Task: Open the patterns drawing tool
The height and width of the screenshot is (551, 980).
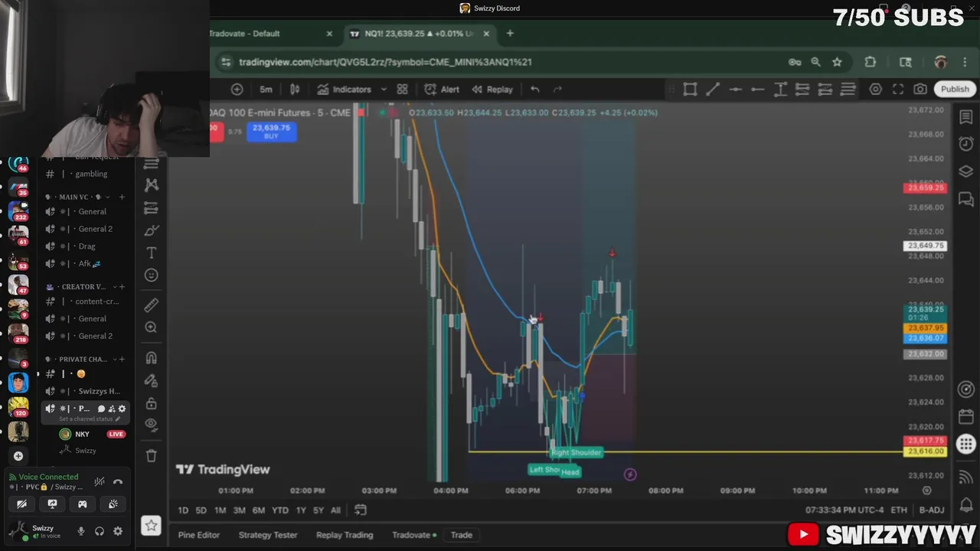Action: [x=151, y=185]
